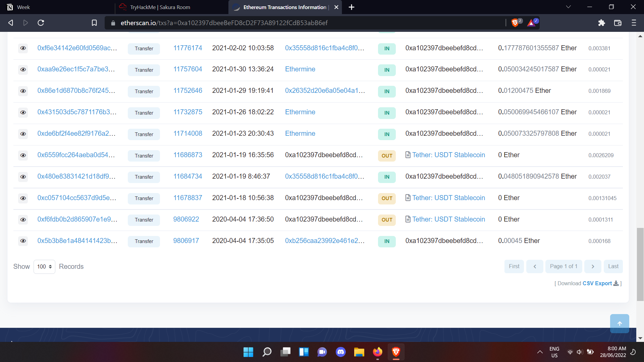Open Windows Search from the taskbar
This screenshot has width=644, height=362.
tap(267, 352)
